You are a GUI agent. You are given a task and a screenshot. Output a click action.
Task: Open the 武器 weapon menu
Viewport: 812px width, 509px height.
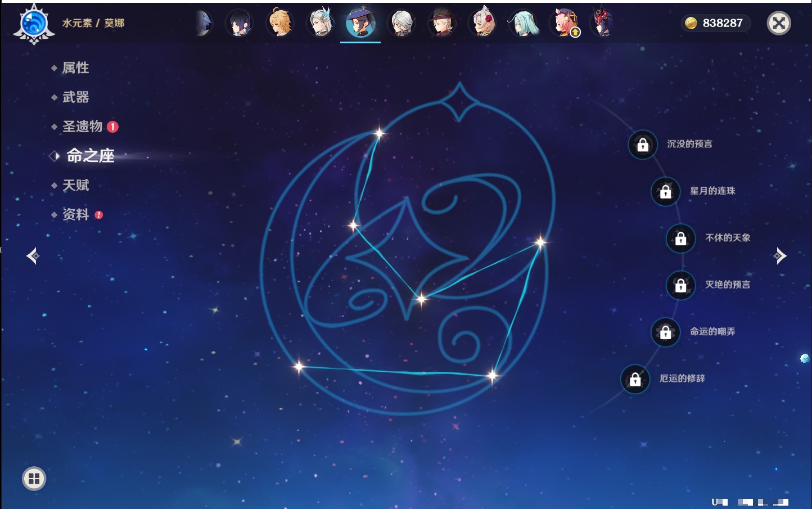coord(75,97)
